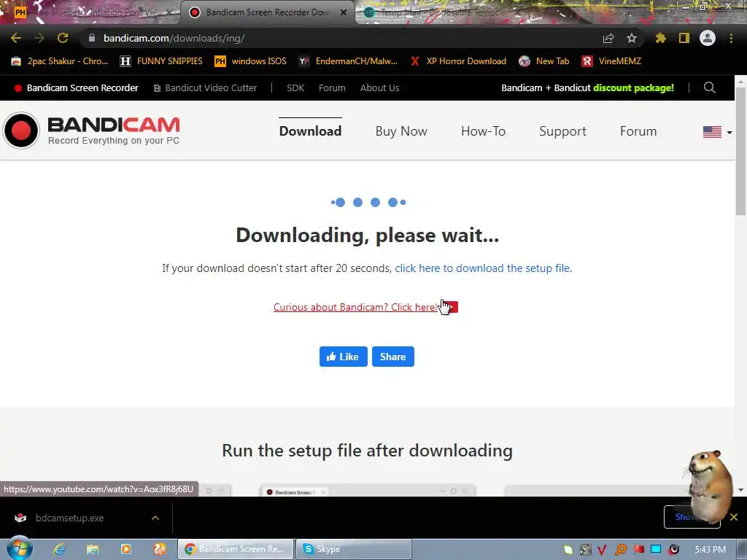Click the red flag tray icon
747x560 pixels.
(638, 550)
